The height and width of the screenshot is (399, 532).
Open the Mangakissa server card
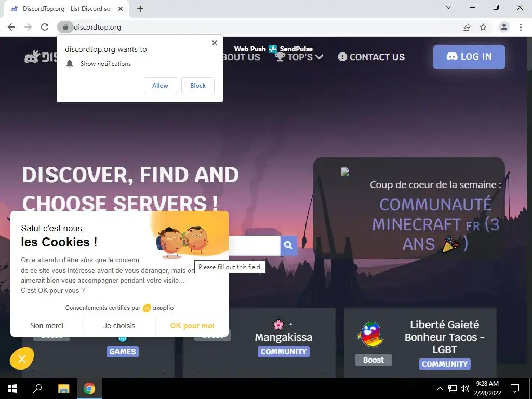[284, 337]
